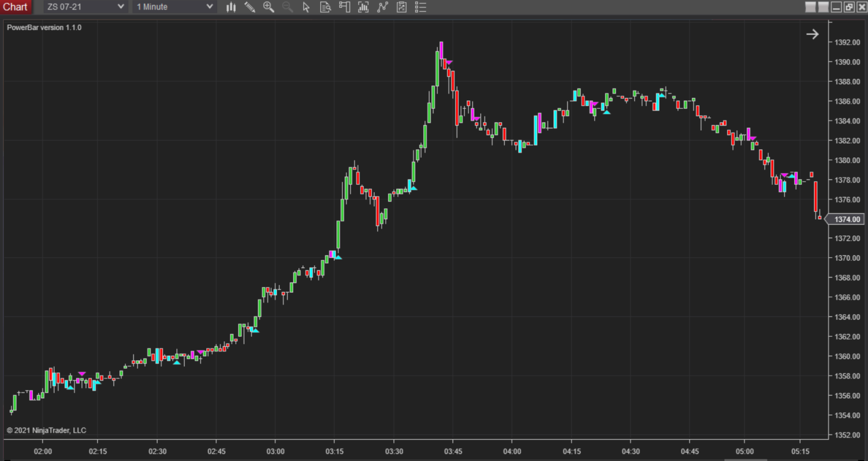Click the 03:45 time axis label
The height and width of the screenshot is (461, 868).
click(x=453, y=451)
